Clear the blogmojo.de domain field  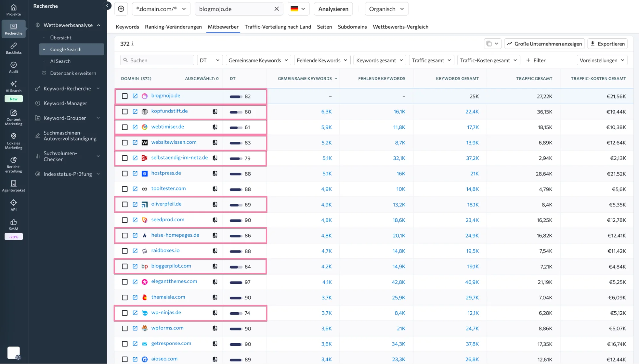click(277, 9)
